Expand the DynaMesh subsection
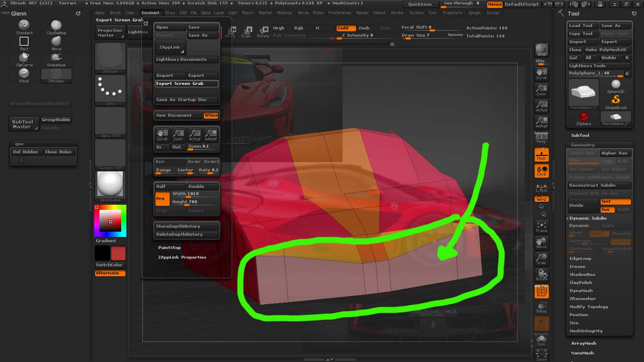Image resolution: width=644 pixels, height=362 pixels. pyautogui.click(x=581, y=291)
